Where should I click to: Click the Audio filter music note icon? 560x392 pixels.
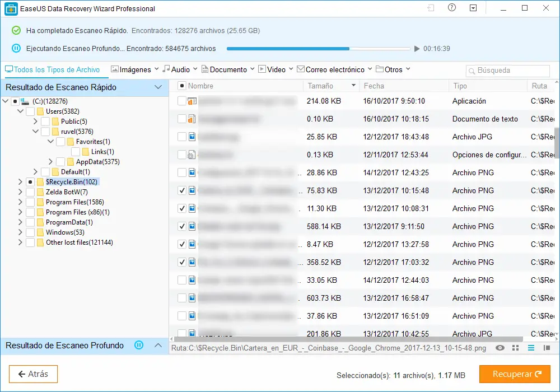[x=166, y=68]
